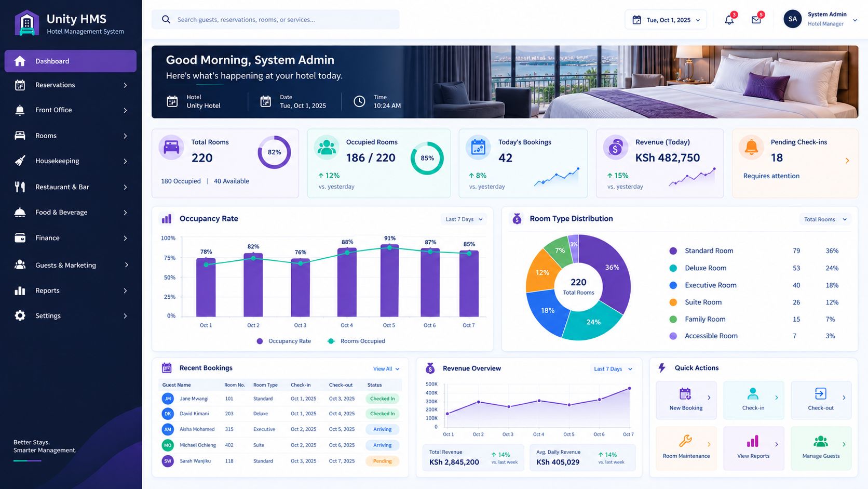
Task: Click the Suite Room orange legend dot
Action: click(x=673, y=302)
